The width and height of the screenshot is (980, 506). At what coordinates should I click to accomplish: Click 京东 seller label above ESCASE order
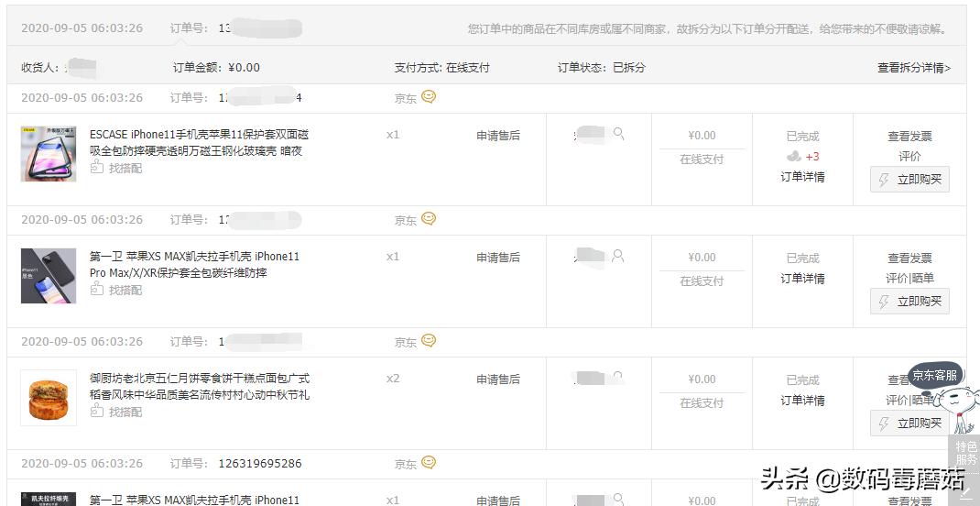[x=405, y=98]
